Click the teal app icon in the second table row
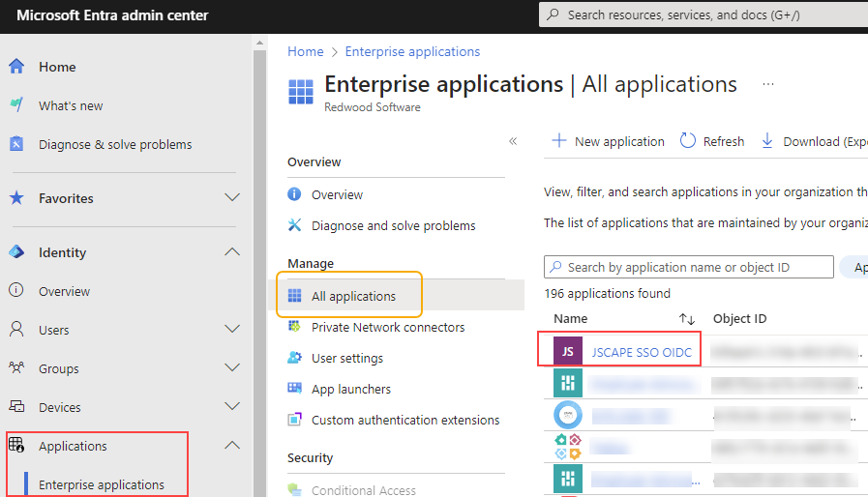 click(568, 383)
